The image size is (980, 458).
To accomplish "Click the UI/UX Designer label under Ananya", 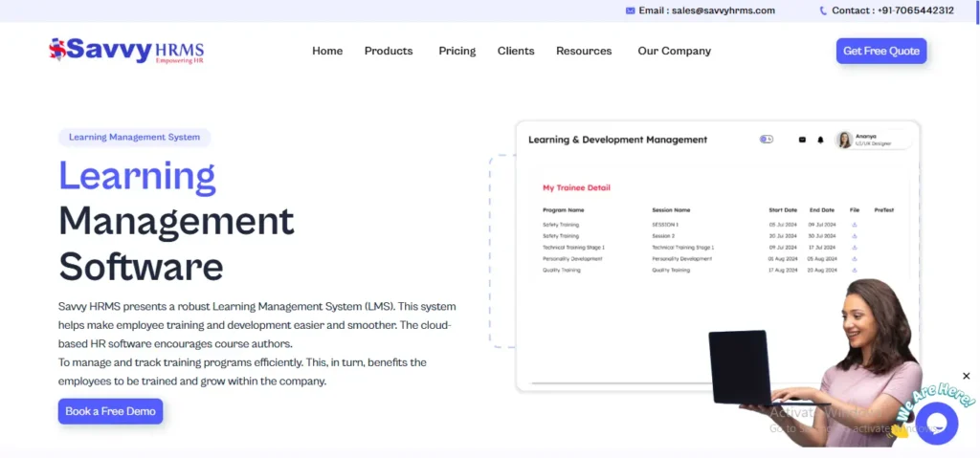I will coord(873,144).
